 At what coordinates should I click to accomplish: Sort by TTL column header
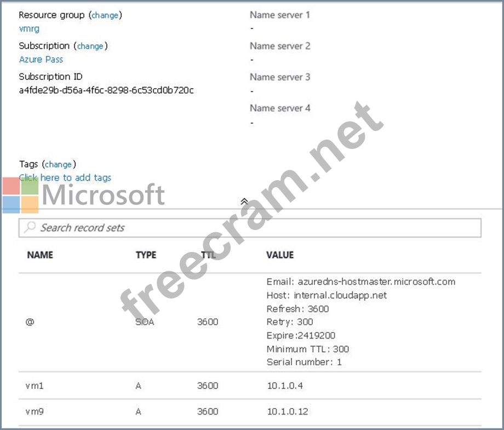(x=208, y=255)
